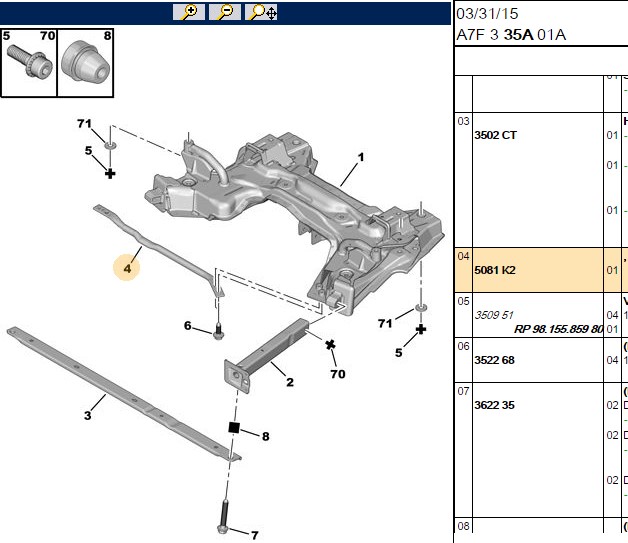Click highlighted part number 5081 K2
This screenshot has height=543, width=628.
tap(495, 270)
